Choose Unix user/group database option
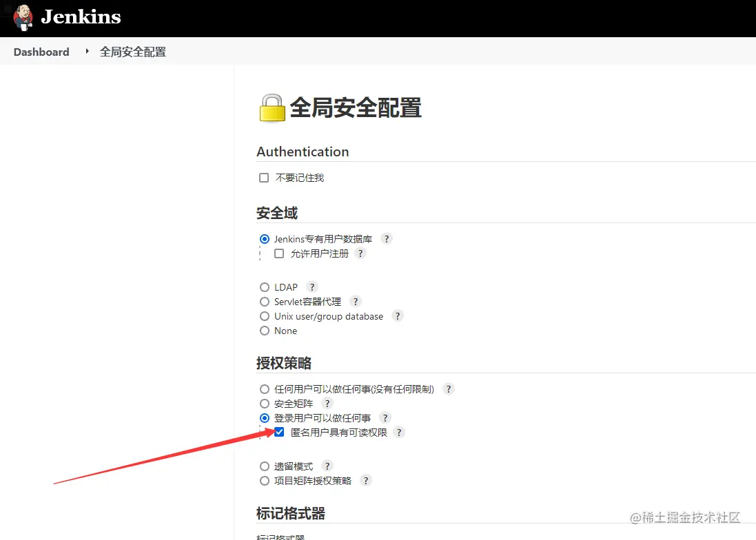The height and width of the screenshot is (540, 756). [264, 316]
